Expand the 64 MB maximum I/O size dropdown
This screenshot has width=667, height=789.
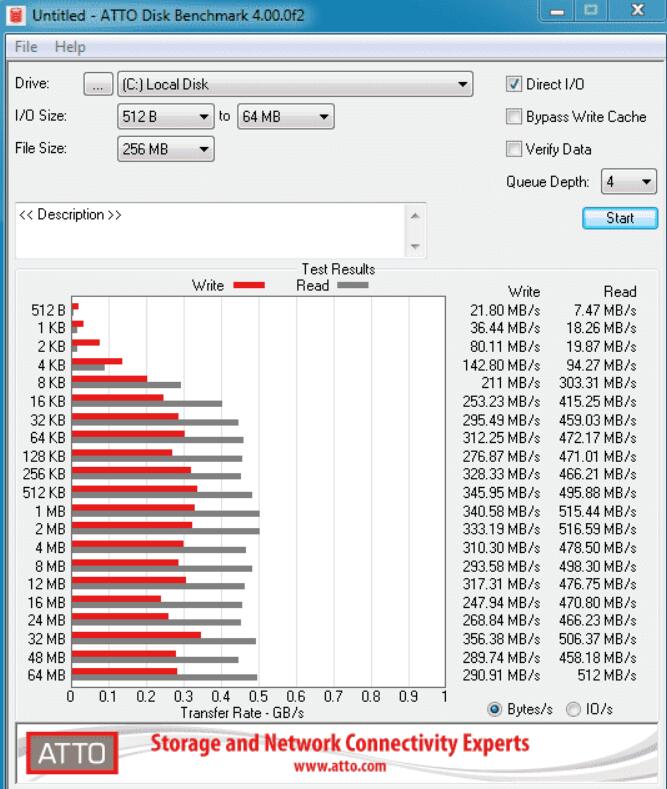coord(285,117)
